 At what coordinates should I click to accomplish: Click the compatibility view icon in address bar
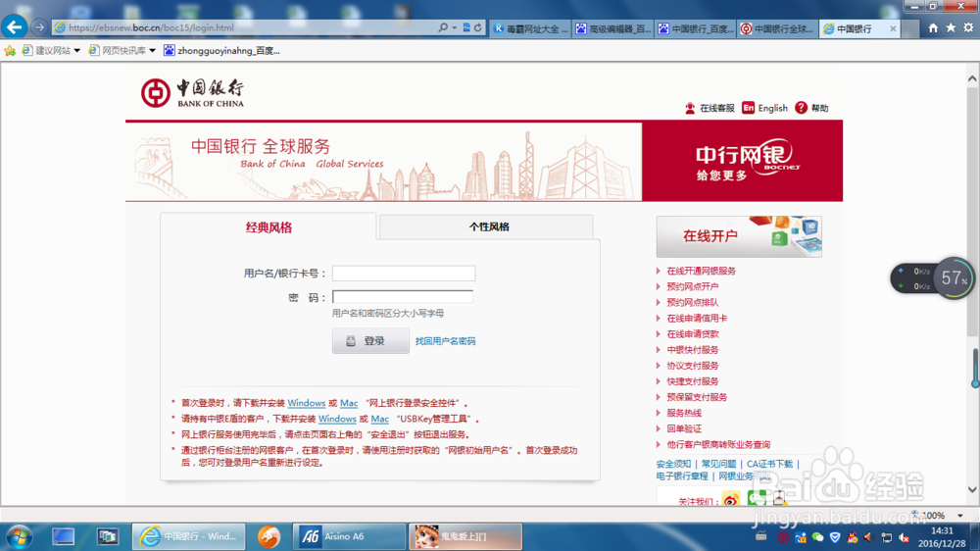point(466,27)
